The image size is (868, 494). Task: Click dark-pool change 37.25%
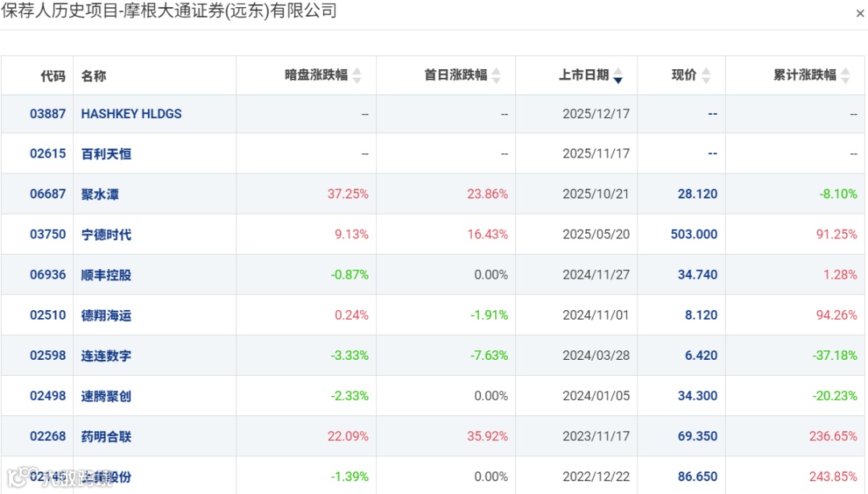[x=348, y=194]
